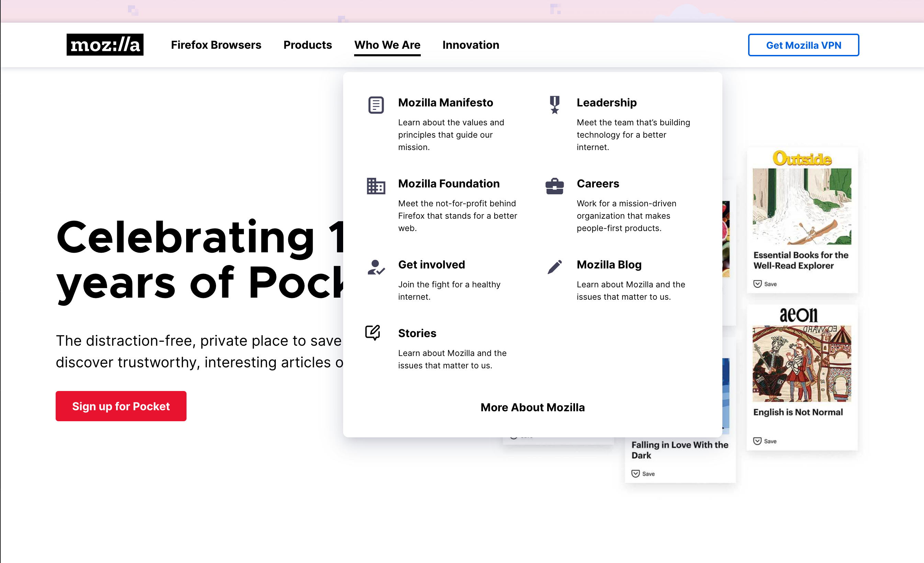
Task: Visit the Mozilla Foundation link
Action: (449, 183)
